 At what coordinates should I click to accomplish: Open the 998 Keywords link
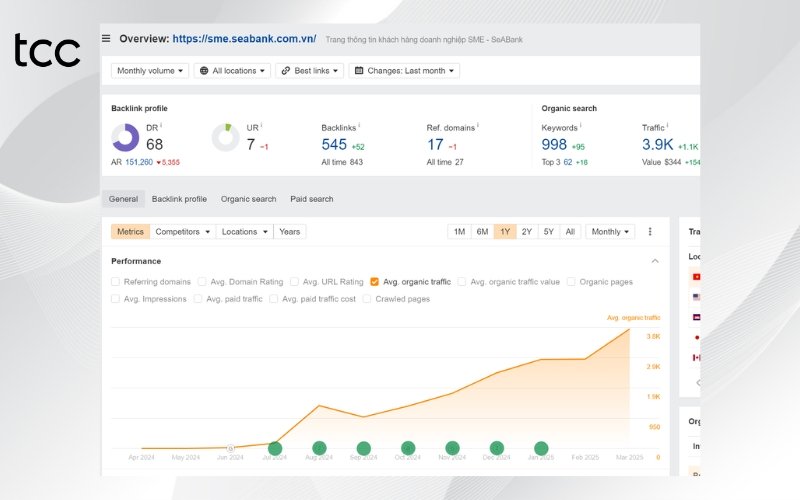coord(554,145)
